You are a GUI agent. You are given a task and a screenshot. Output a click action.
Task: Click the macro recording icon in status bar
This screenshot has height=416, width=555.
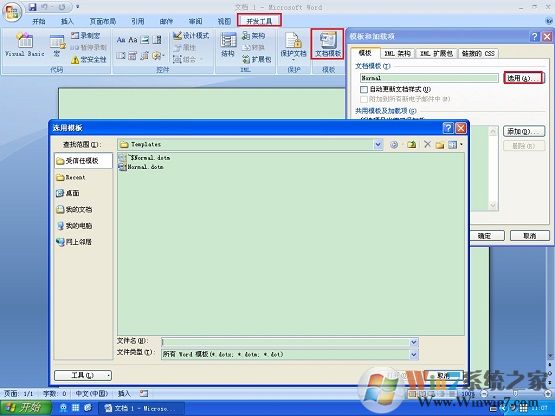click(144, 393)
